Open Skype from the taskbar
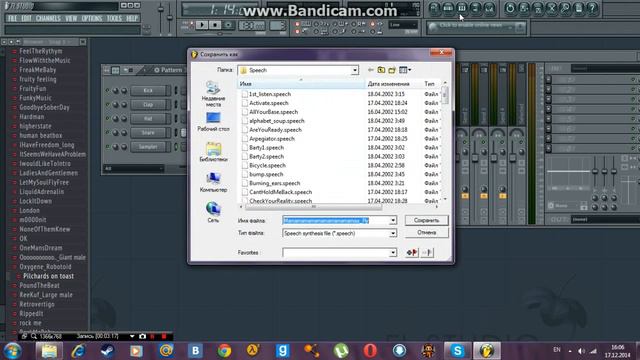This screenshot has height=360, width=640. point(457,351)
